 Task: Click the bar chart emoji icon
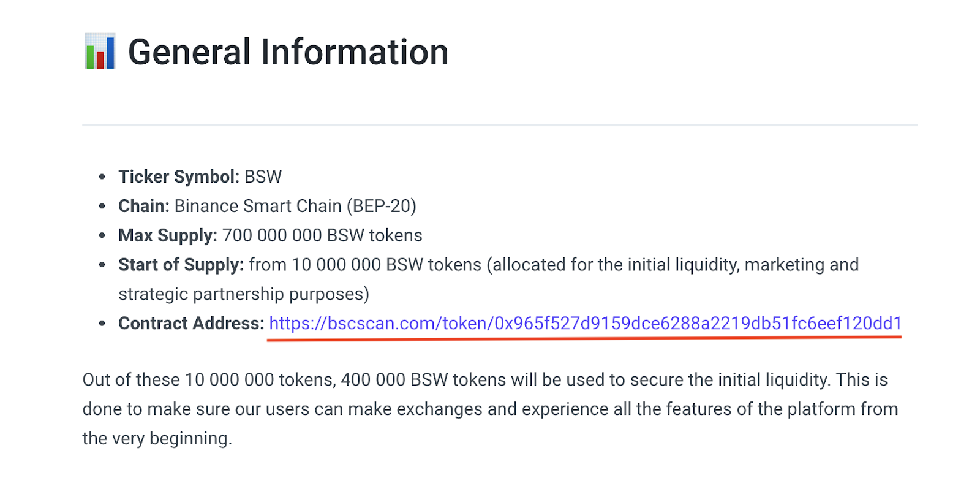pyautogui.click(x=100, y=51)
